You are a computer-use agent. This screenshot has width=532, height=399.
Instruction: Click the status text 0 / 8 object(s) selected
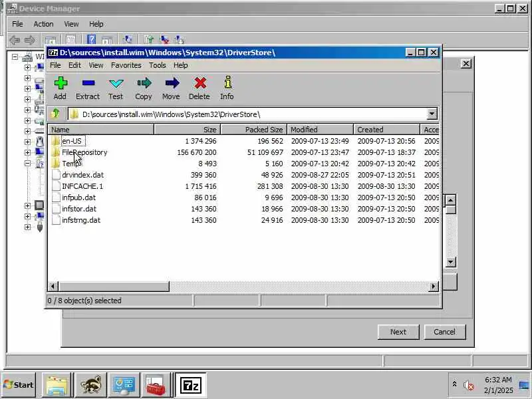tap(84, 301)
